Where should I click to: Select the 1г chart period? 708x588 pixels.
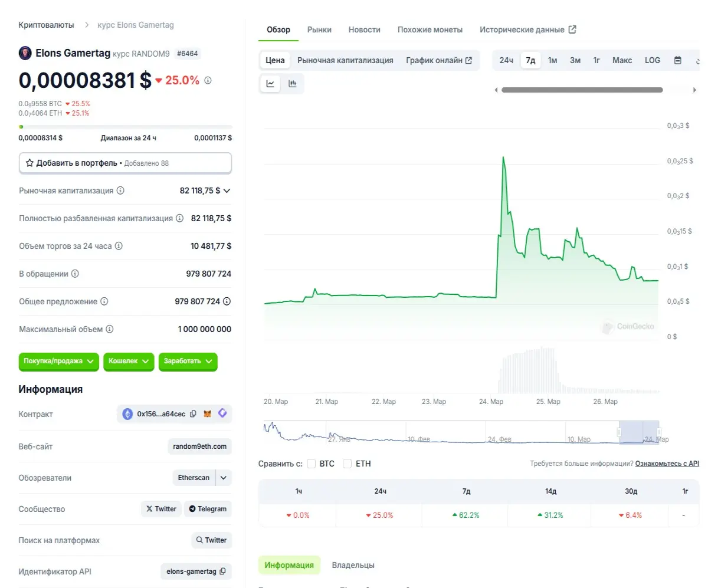tap(596, 60)
